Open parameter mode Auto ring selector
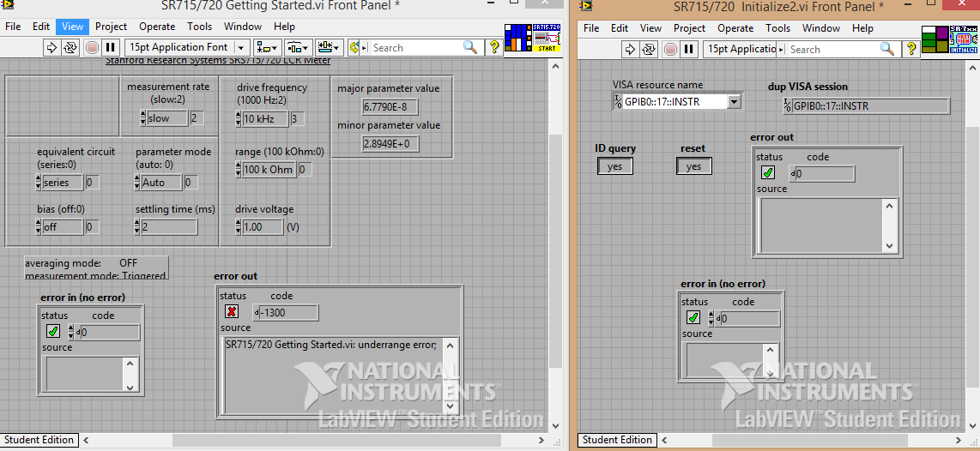Image resolution: width=980 pixels, height=451 pixels. coord(160,183)
